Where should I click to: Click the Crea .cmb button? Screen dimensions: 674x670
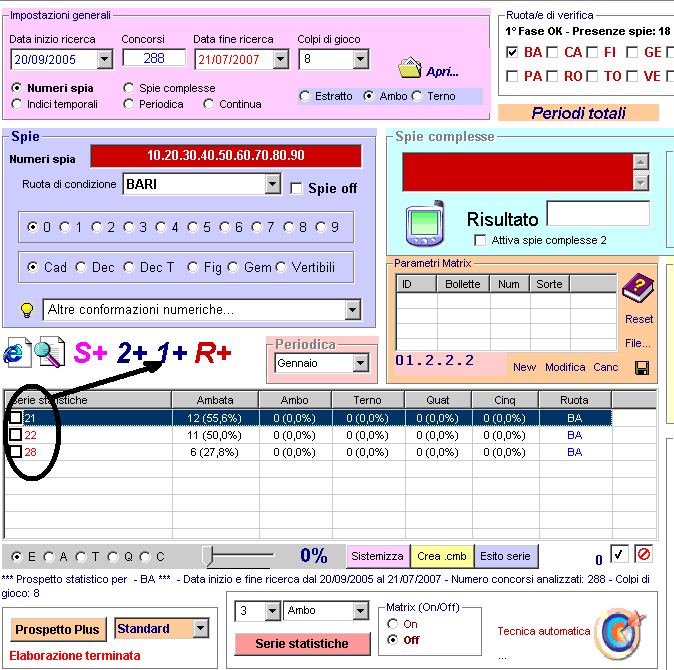pyautogui.click(x=442, y=556)
